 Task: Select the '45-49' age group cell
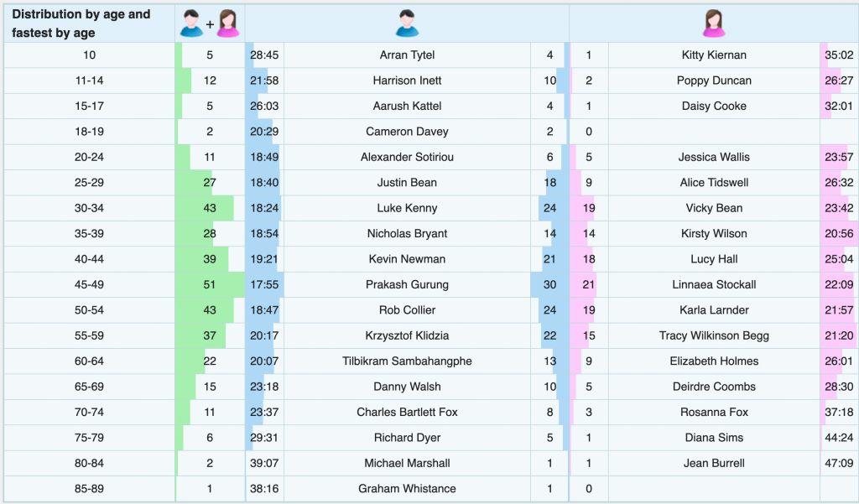coord(89,284)
